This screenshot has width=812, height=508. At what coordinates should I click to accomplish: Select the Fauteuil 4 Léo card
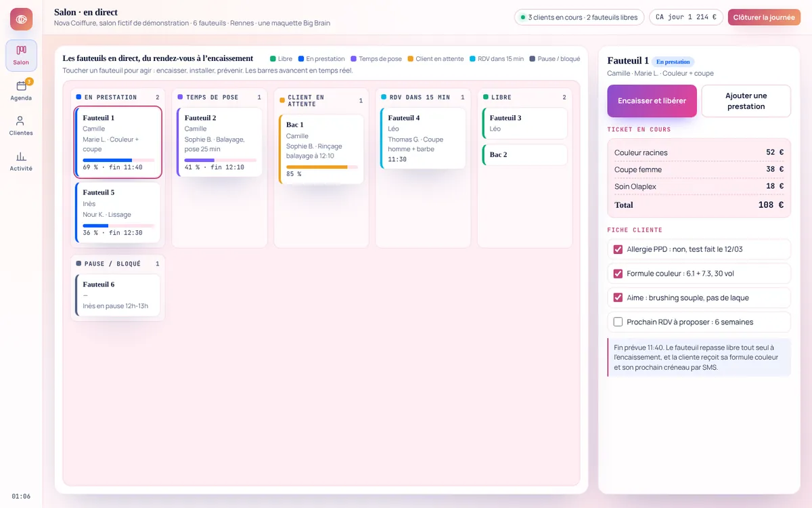pyautogui.click(x=423, y=137)
